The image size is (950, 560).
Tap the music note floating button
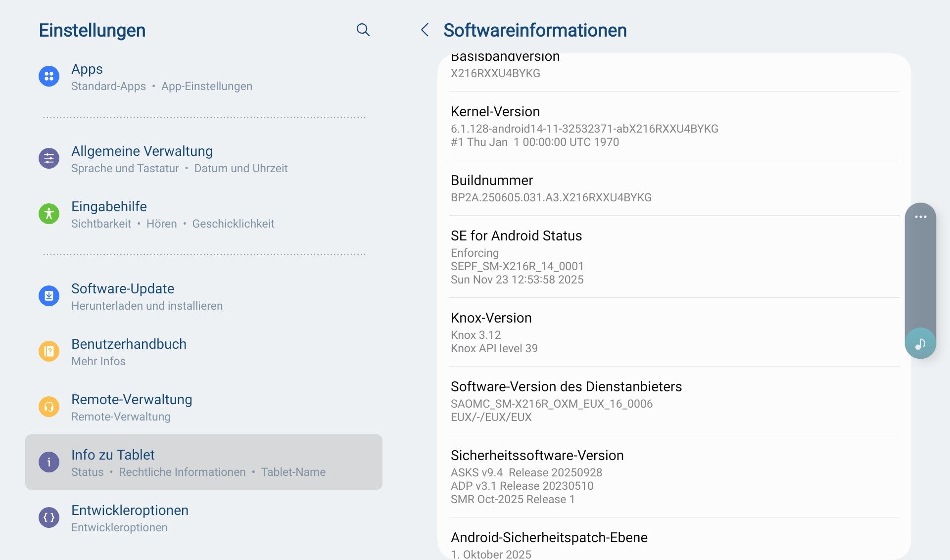[x=920, y=343]
